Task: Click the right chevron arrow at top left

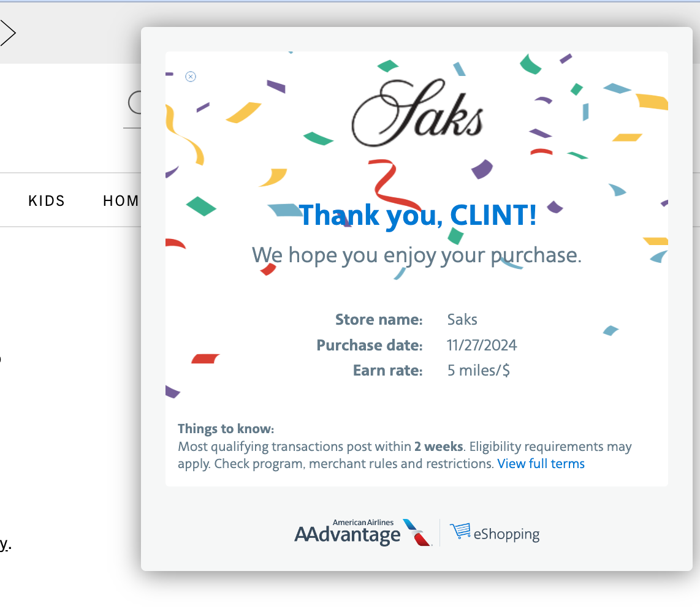Action: point(8,32)
